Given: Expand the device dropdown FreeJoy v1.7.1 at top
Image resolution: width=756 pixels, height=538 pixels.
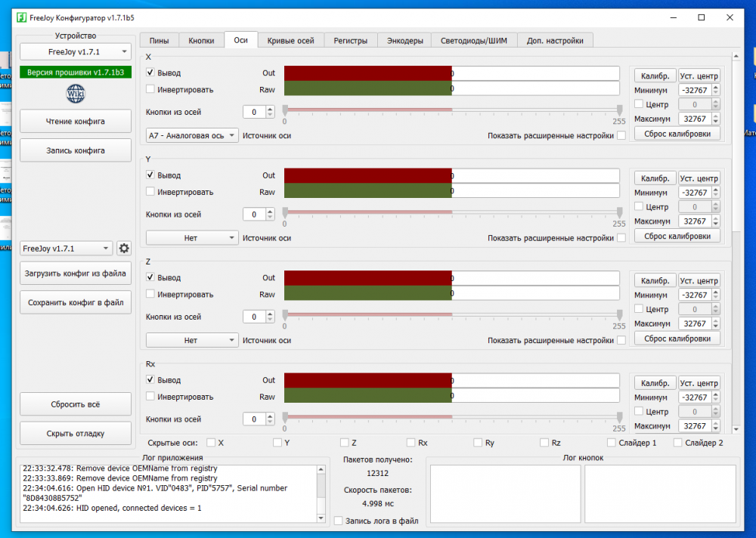Looking at the screenshot, I should tap(76, 52).
